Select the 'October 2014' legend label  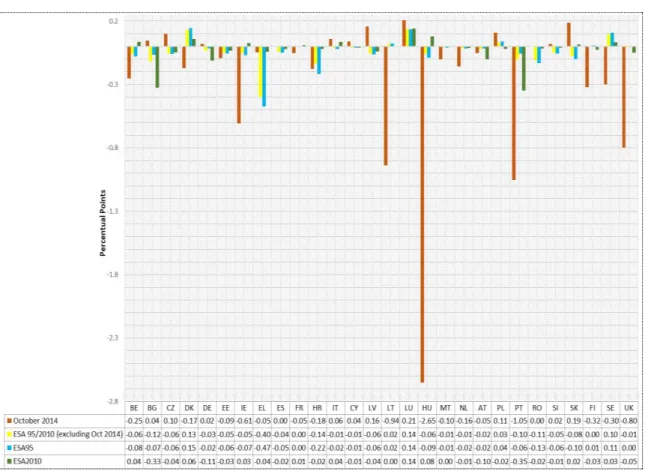(x=36, y=421)
